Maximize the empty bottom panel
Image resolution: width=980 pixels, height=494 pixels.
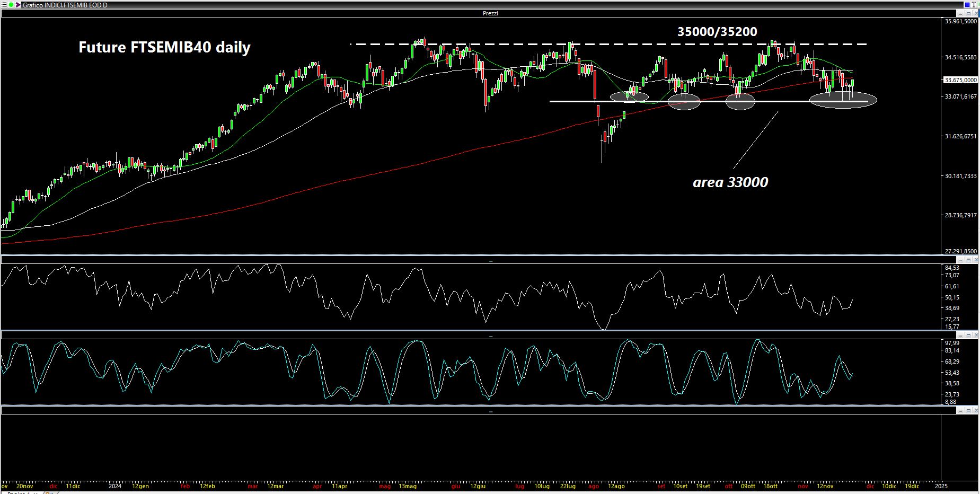coord(968,411)
